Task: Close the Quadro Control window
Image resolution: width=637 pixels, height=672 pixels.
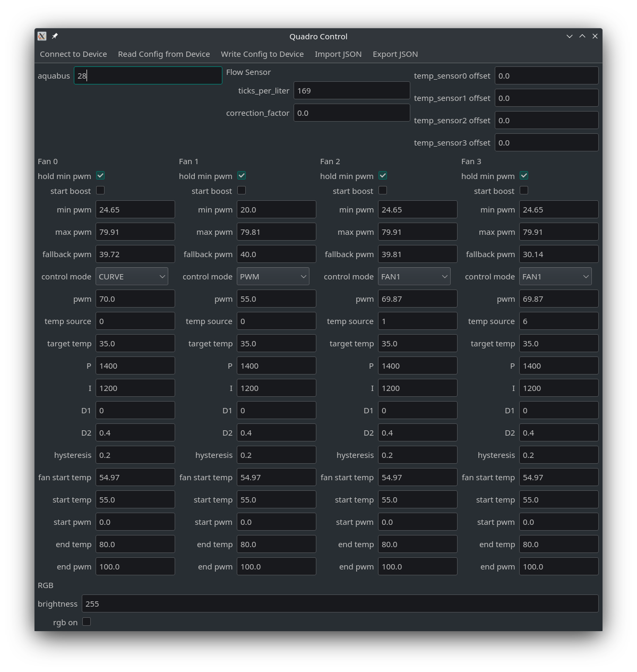Action: click(x=595, y=36)
